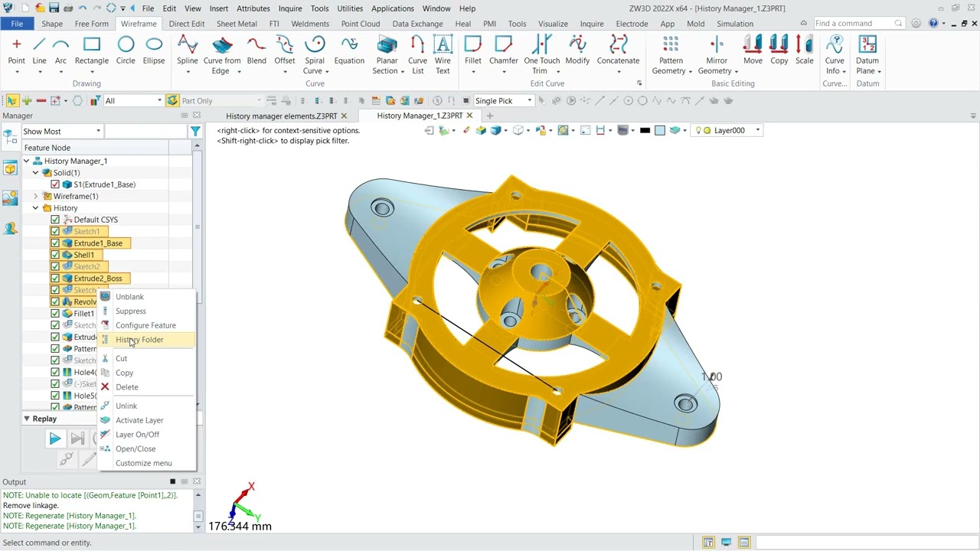Select the Move tool

click(x=753, y=51)
